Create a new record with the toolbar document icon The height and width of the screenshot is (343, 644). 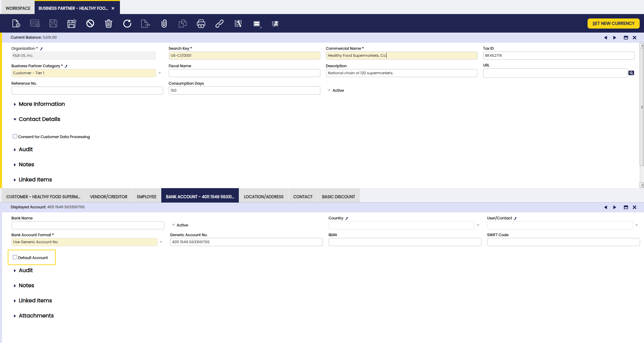click(16, 24)
